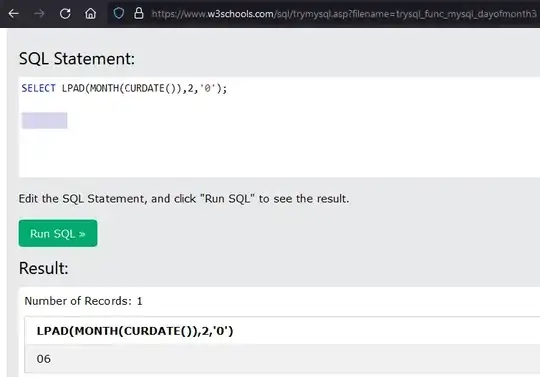The width and height of the screenshot is (540, 377).
Task: Click the browser forward arrow
Action: point(39,14)
